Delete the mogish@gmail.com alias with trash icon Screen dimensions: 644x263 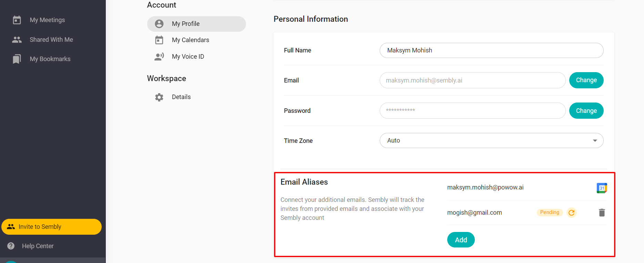(602, 213)
